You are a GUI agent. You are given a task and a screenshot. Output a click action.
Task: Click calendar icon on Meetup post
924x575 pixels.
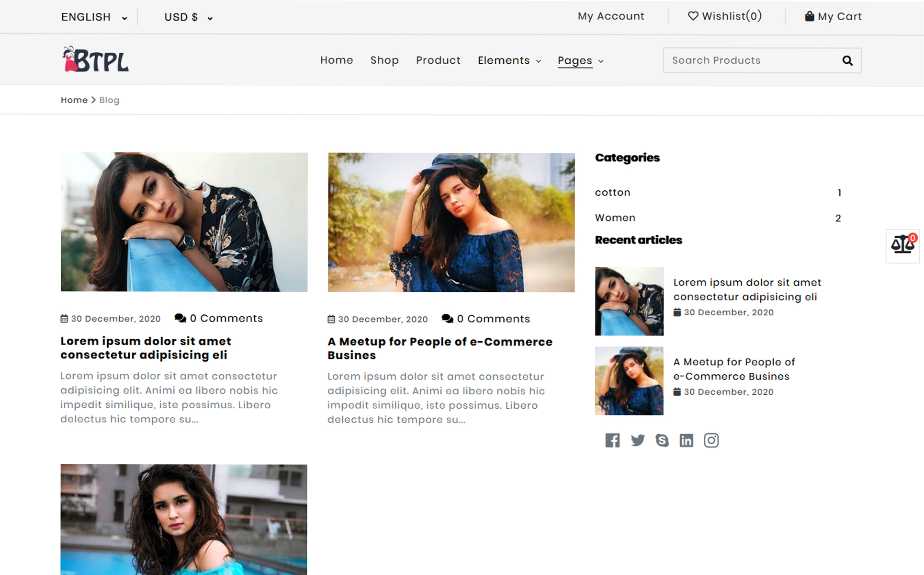[x=331, y=319]
